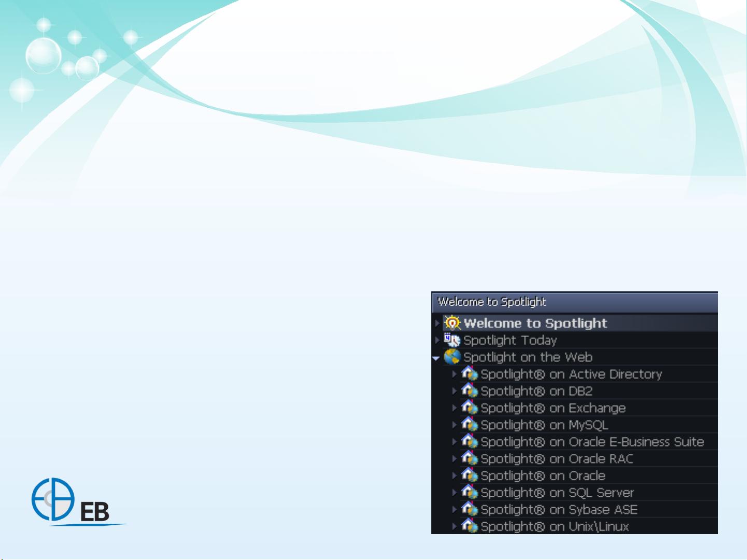Click the home icon beside SQL Server

point(470,492)
